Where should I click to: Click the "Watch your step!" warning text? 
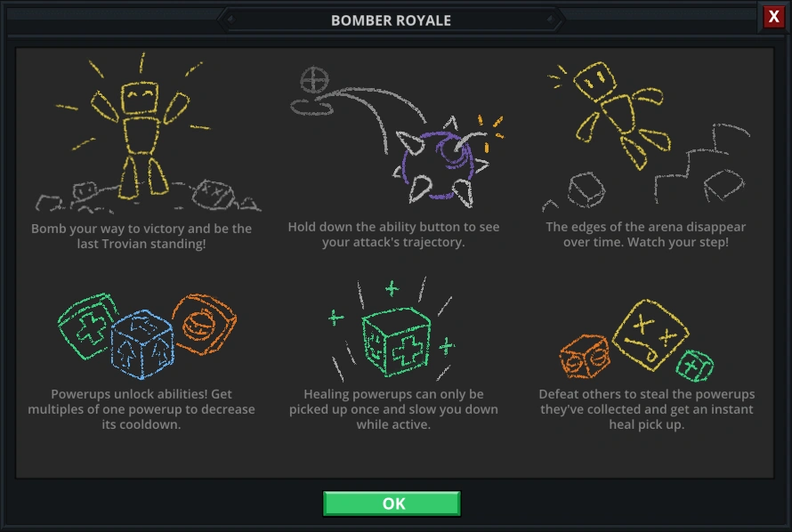646,234
